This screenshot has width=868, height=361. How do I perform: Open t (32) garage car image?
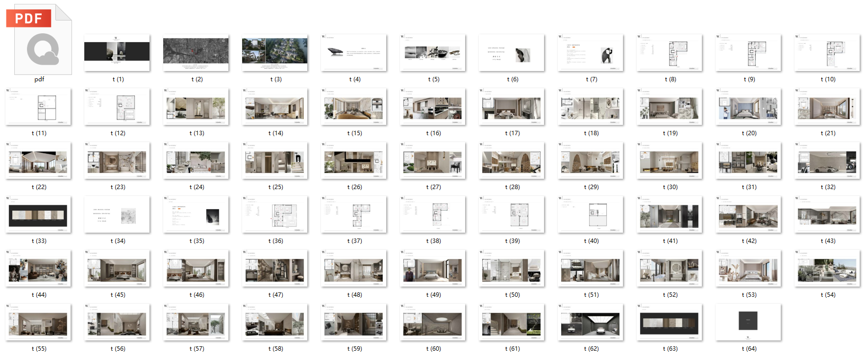(x=827, y=161)
